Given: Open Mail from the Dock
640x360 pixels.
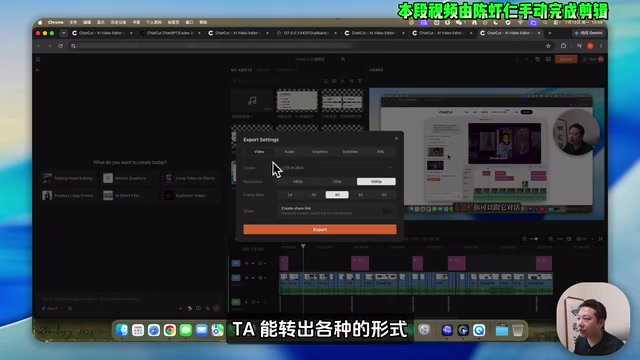Looking at the screenshot, I should 202,330.
